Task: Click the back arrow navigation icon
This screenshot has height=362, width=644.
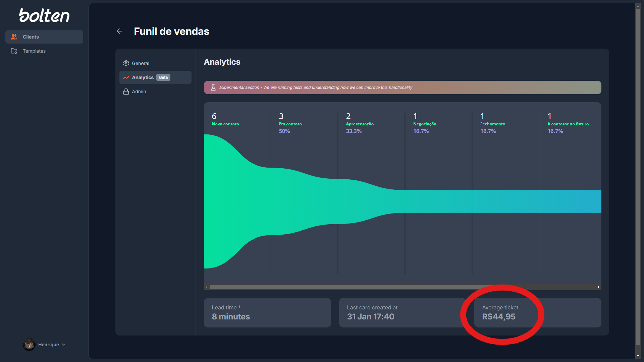Action: tap(119, 31)
